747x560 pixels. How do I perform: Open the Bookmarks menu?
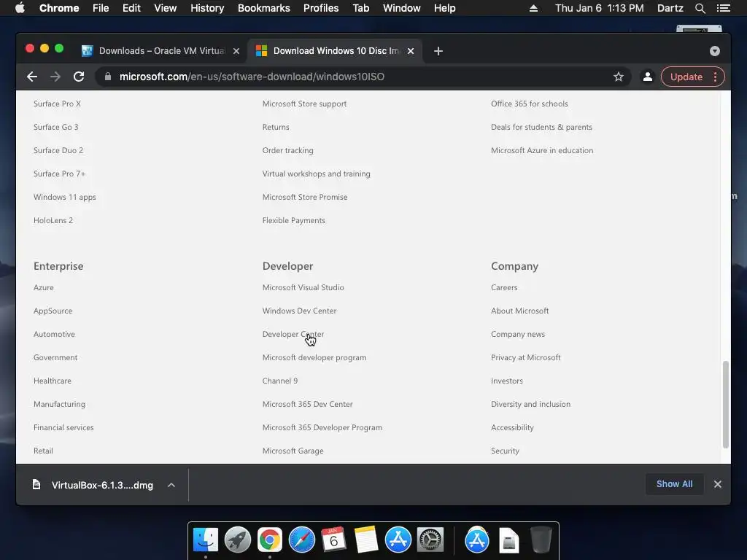(x=264, y=8)
